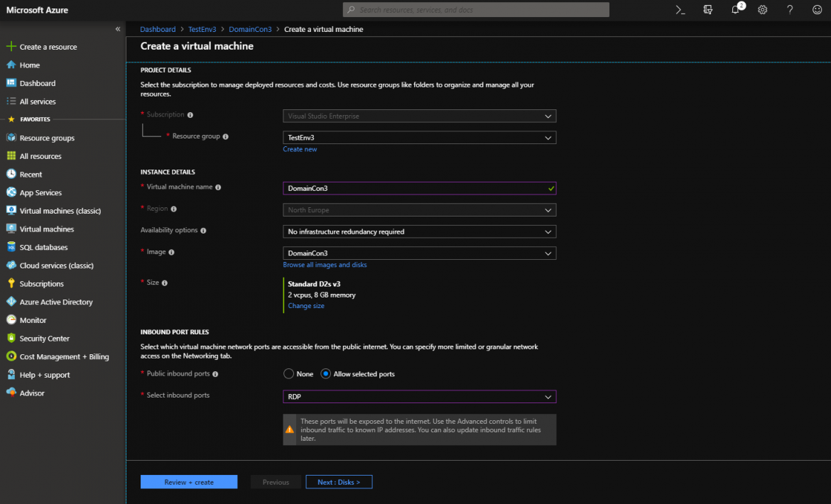The height and width of the screenshot is (504, 831).
Task: Click the Review + create button
Action: coord(189,482)
